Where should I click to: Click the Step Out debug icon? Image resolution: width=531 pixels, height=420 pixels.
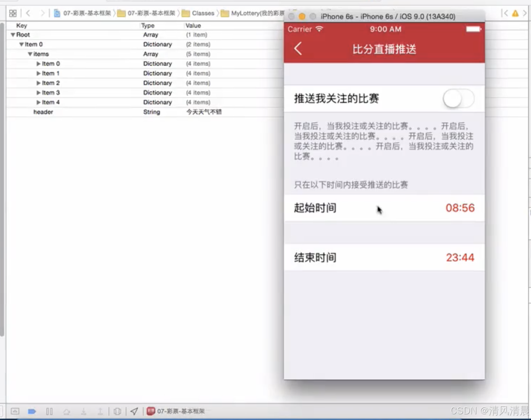pos(100,411)
